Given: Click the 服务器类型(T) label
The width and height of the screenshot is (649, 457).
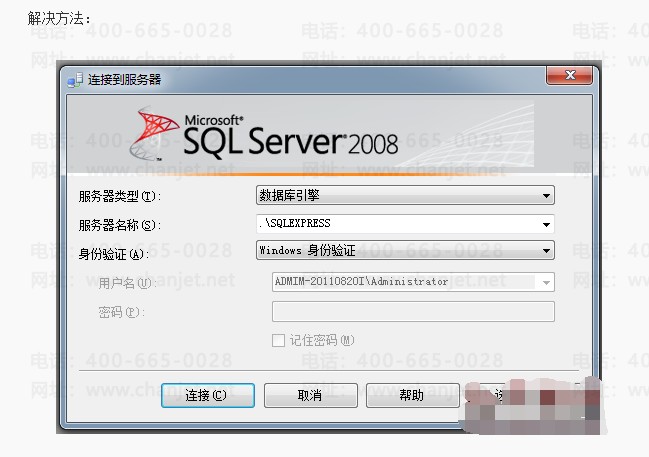Looking at the screenshot, I should (120, 196).
